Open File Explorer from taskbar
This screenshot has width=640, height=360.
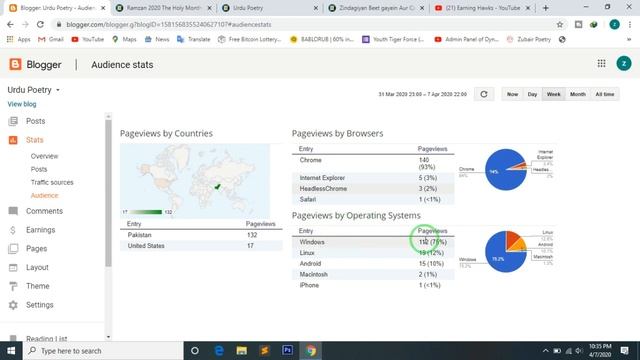click(x=242, y=351)
